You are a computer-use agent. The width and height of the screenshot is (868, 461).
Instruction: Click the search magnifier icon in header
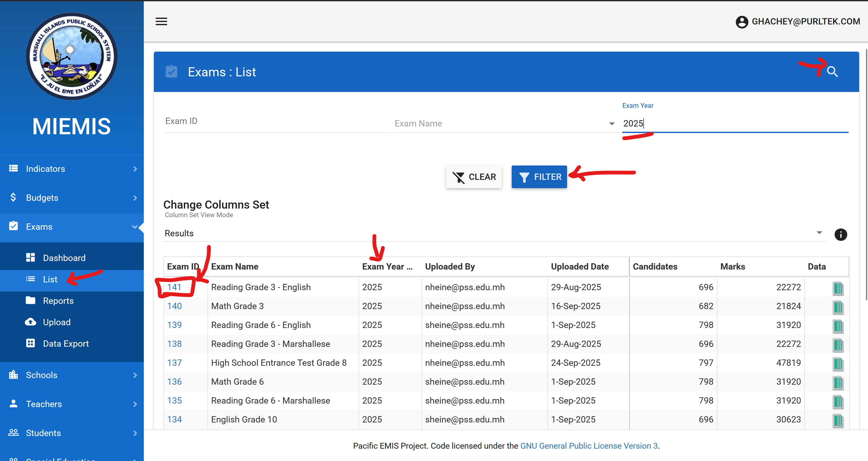(x=832, y=72)
